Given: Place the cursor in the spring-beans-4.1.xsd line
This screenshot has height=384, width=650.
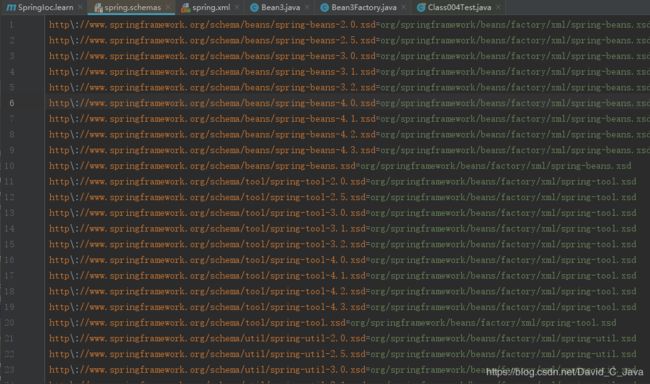Looking at the screenshot, I should pyautogui.click(x=349, y=119).
